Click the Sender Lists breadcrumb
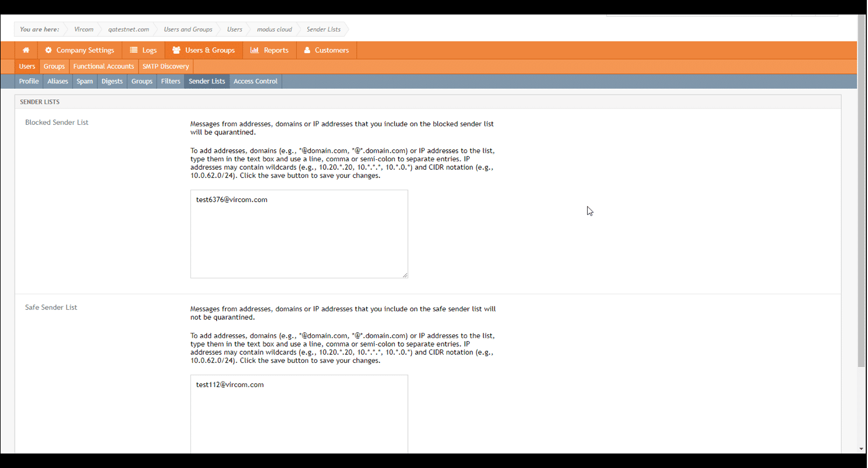The height and width of the screenshot is (468, 868). click(324, 29)
